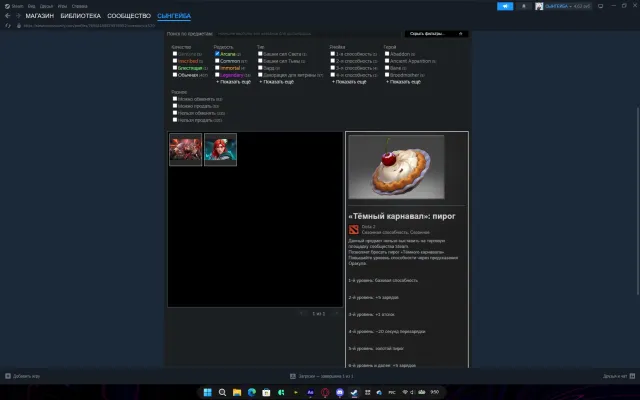Check the Нельзя обменять filter
Image resolution: width=640 pixels, height=400 pixels.
pyautogui.click(x=175, y=113)
